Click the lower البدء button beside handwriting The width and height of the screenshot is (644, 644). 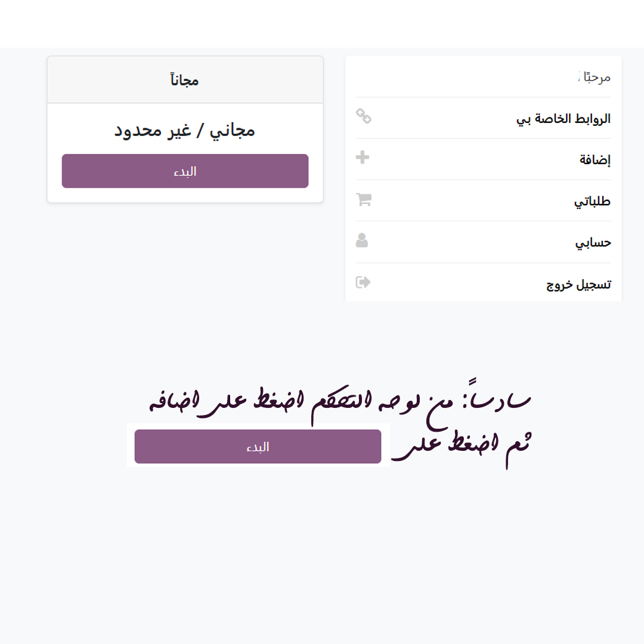pyautogui.click(x=258, y=447)
